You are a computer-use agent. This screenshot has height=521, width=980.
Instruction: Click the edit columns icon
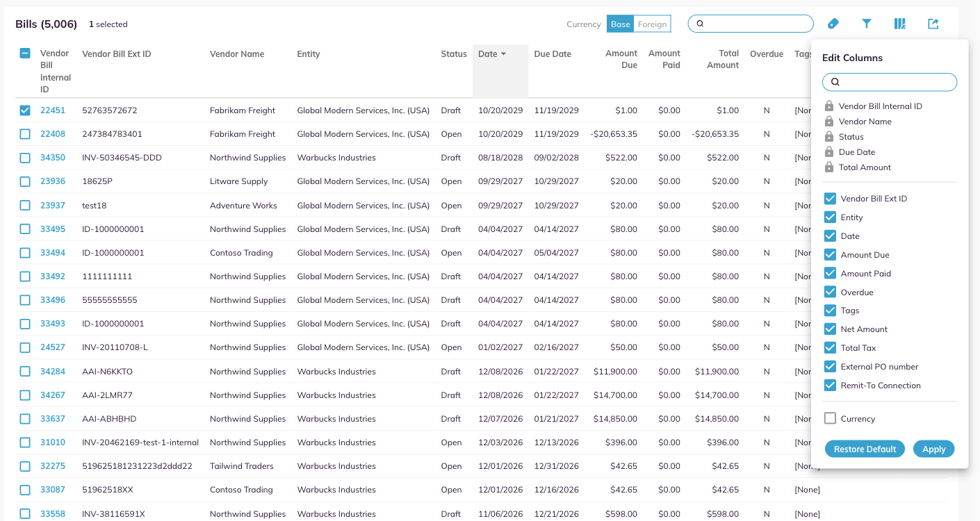click(x=900, y=24)
